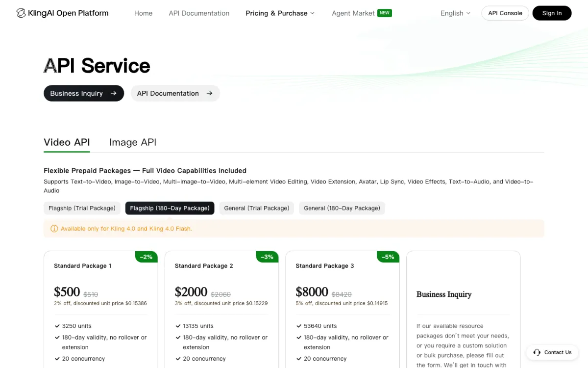Image resolution: width=588 pixels, height=368 pixels.
Task: Click the 53640 units text
Action: (320, 326)
